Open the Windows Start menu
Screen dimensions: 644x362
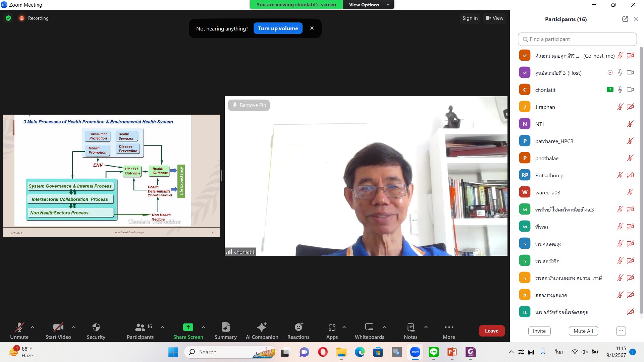tap(173, 352)
